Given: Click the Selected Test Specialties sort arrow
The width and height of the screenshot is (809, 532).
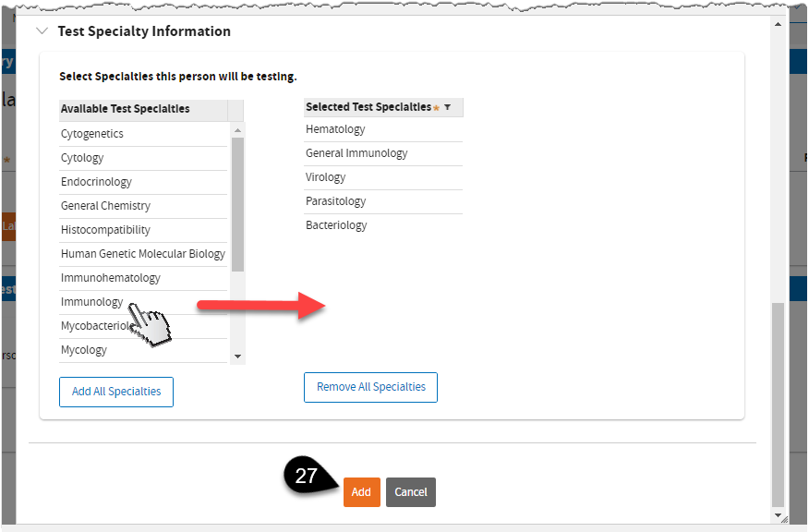Looking at the screenshot, I should coord(448,107).
